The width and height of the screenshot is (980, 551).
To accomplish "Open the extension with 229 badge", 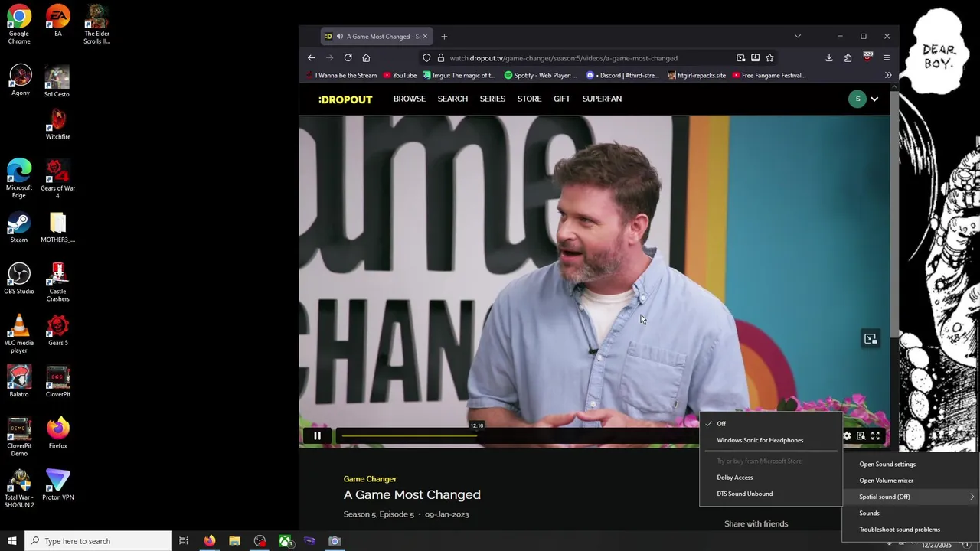I will pos(867,57).
